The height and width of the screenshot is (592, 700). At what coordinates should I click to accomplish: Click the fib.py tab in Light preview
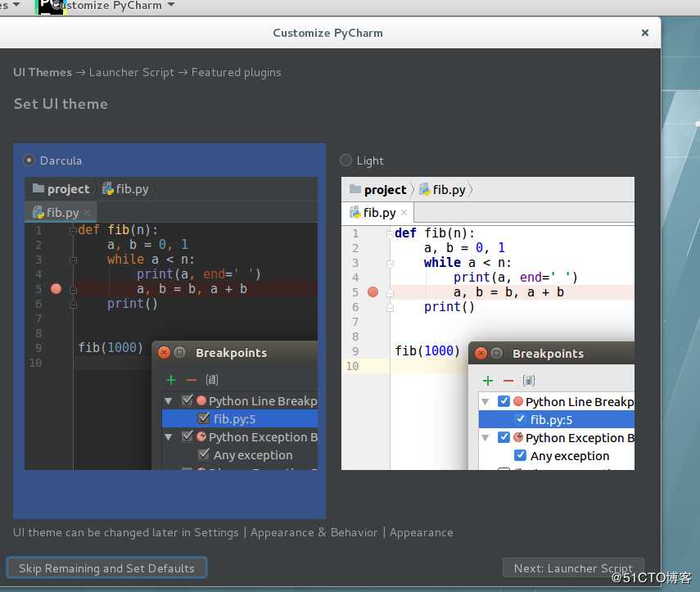point(378,213)
